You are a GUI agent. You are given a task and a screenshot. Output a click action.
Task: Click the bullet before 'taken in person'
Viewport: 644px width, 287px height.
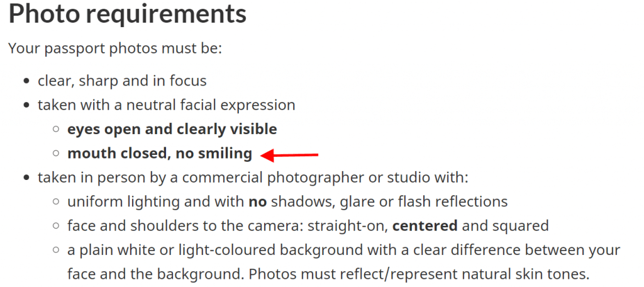point(26,178)
